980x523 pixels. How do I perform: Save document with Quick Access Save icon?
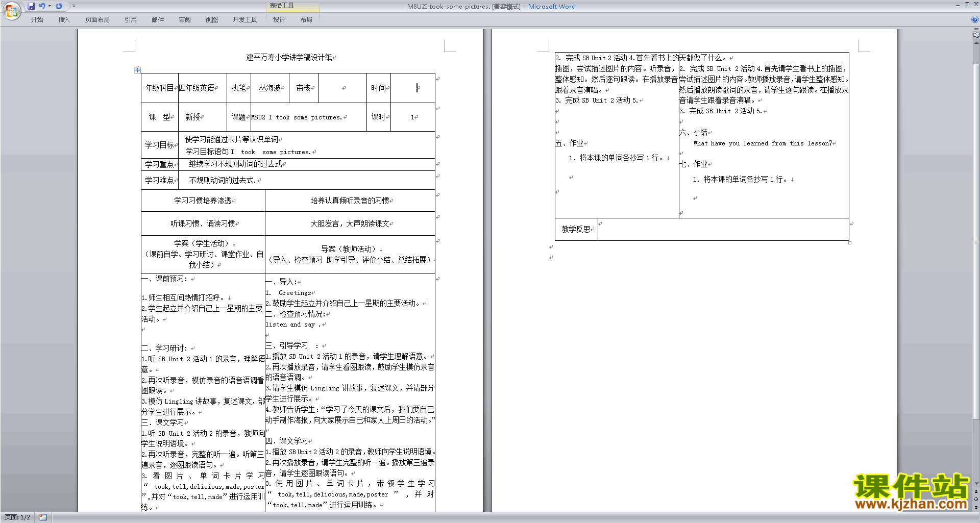31,6
